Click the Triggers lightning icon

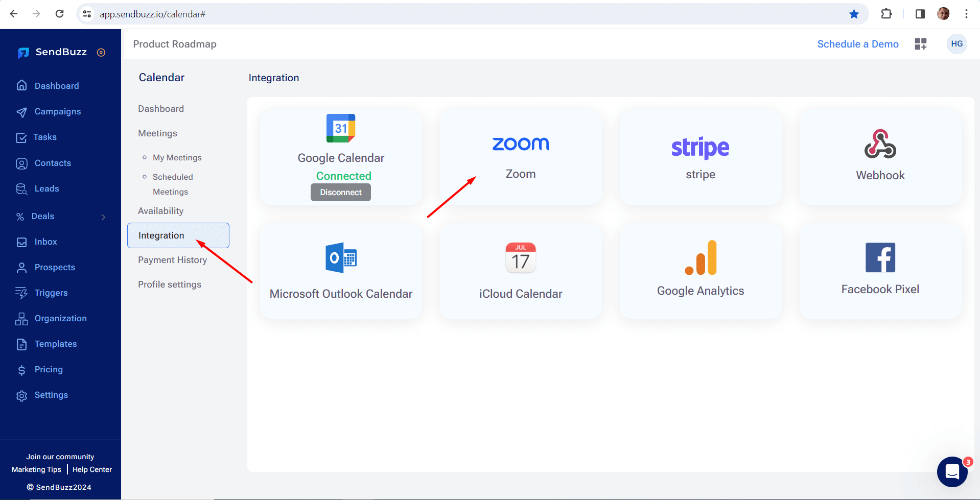(x=21, y=293)
